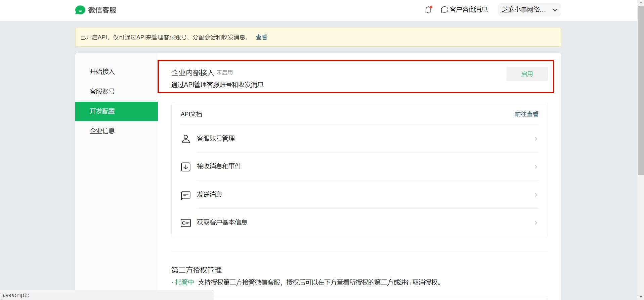
Task: Click the vertical page scrollbar thumb
Action: coord(641,91)
